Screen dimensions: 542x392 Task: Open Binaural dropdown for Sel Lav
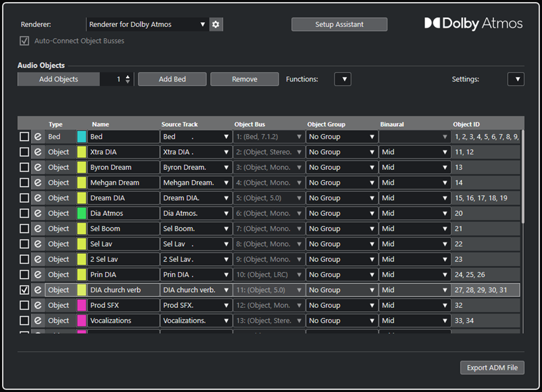[415, 244]
